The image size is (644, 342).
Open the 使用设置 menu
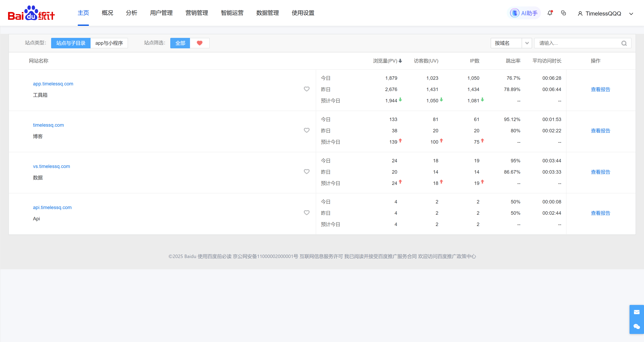(303, 13)
